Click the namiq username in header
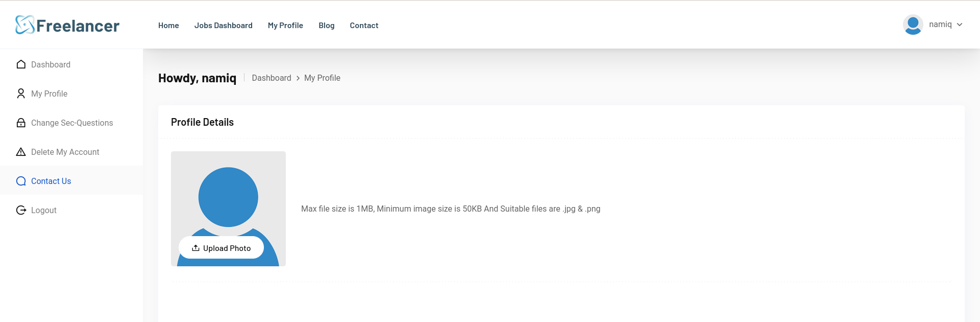This screenshot has height=322, width=980. 940,25
